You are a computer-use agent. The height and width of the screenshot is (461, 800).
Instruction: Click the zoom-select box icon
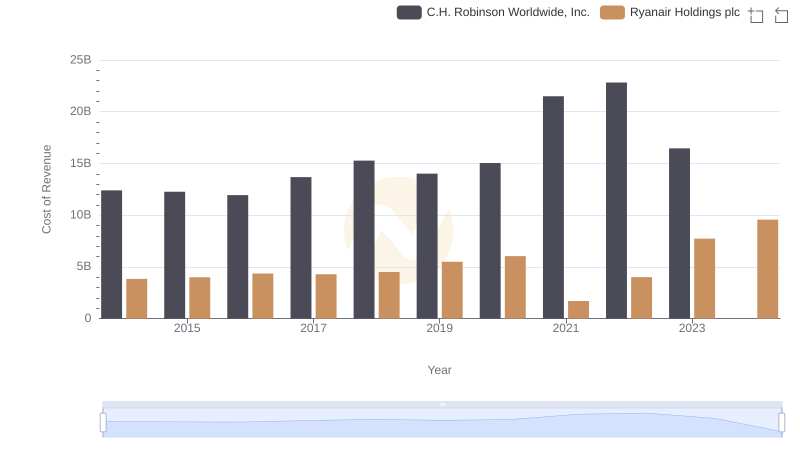click(756, 15)
